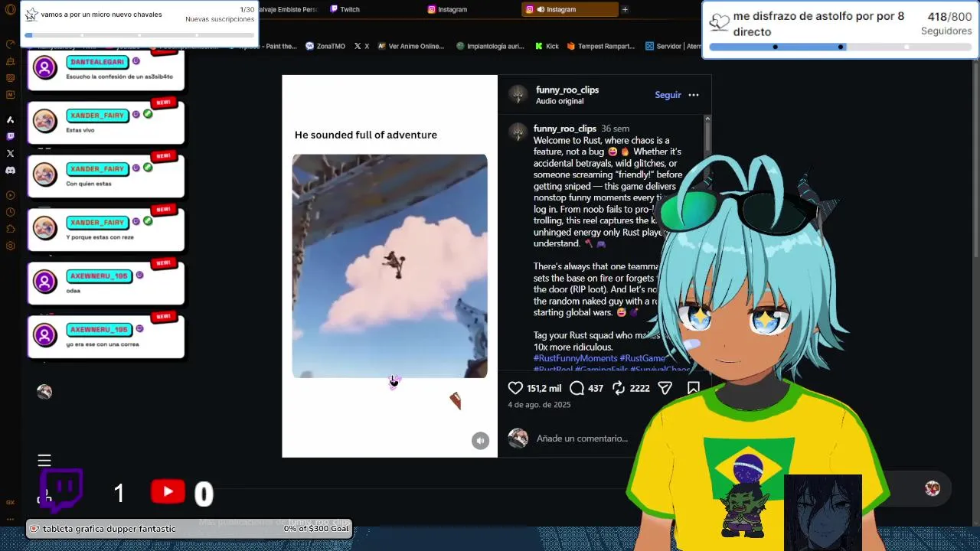Click 151,2 mil likes count

click(544, 388)
